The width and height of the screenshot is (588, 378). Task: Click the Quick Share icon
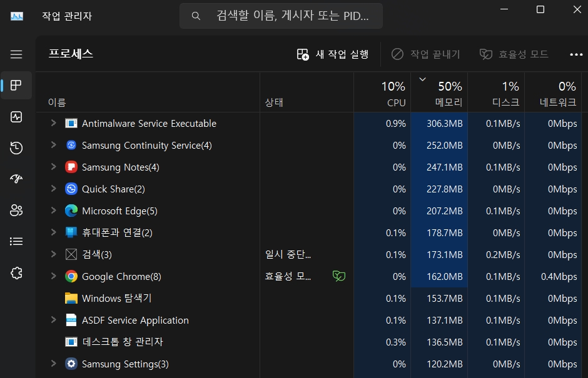(71, 189)
